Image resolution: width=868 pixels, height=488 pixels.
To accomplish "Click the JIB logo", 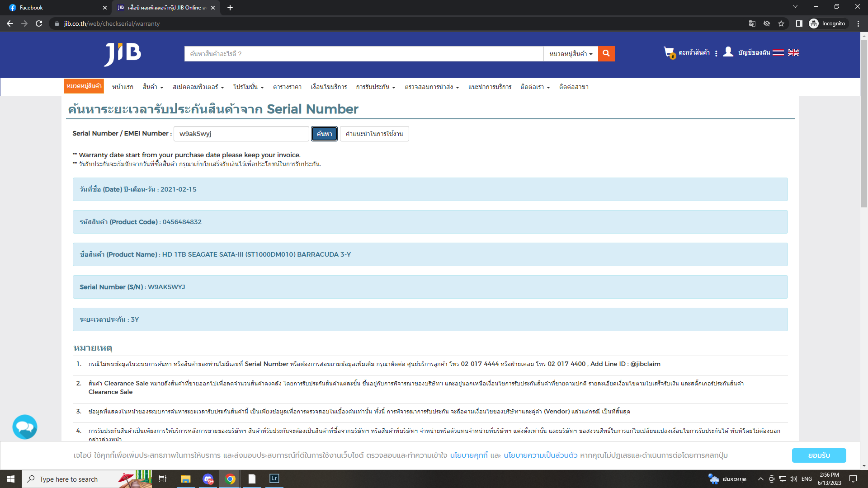I will pos(123,54).
